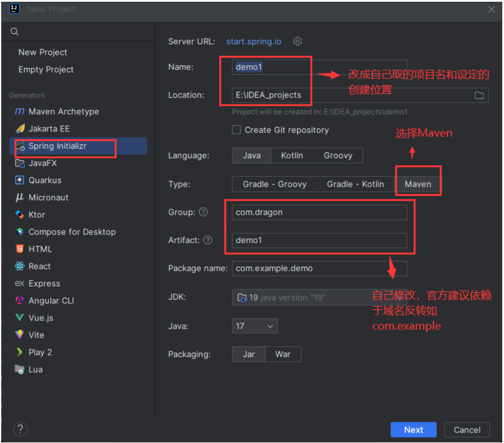Click the Artifact help question mark

(x=208, y=240)
